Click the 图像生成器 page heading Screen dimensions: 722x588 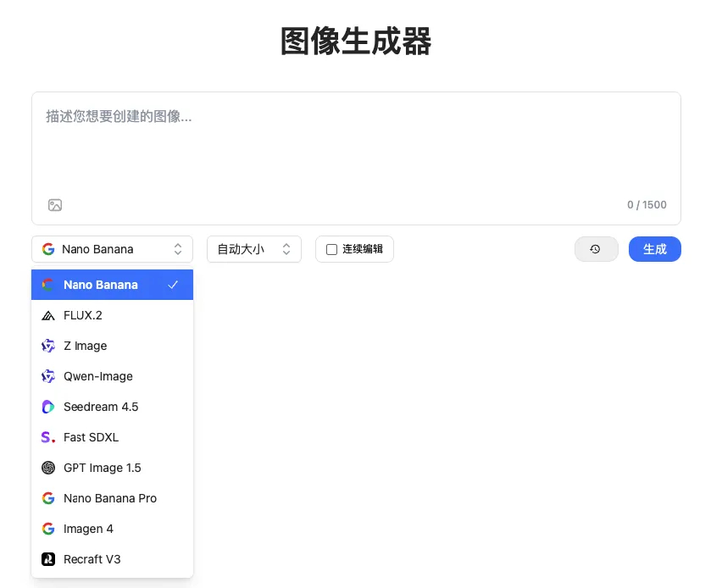pos(356,42)
